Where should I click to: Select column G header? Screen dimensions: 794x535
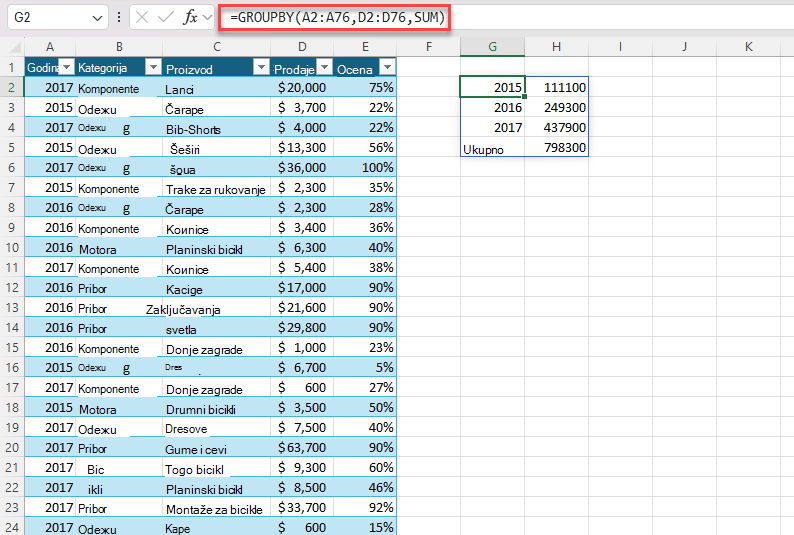point(493,47)
